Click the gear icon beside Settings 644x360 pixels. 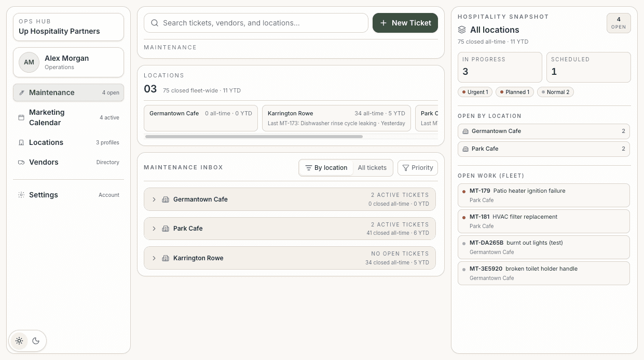[21, 195]
